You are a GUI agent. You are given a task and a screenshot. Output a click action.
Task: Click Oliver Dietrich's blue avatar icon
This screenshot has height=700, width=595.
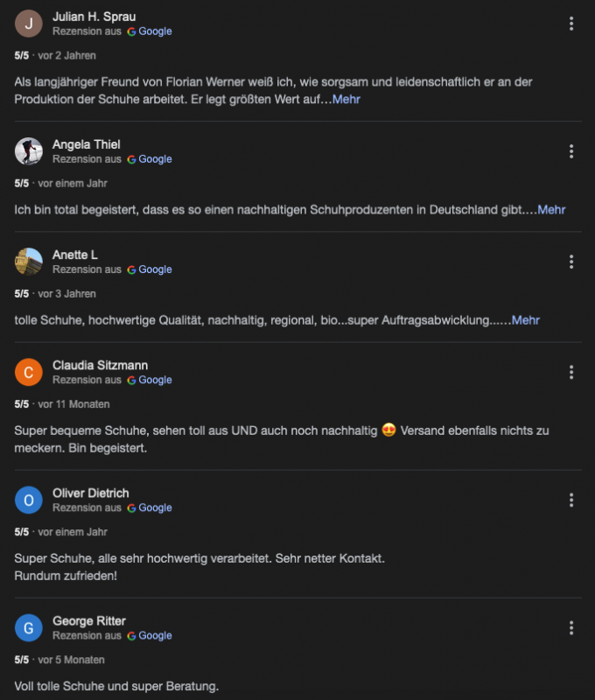29,500
